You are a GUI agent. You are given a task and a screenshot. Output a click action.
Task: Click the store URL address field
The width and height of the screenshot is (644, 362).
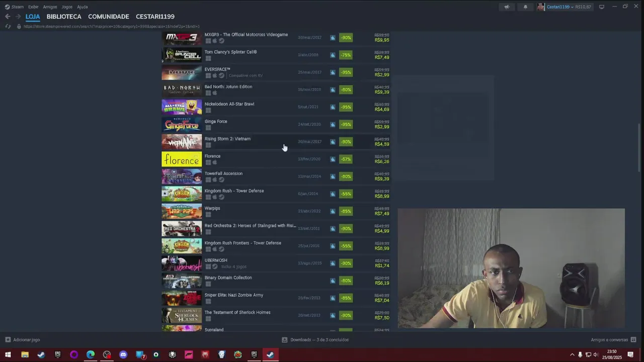[x=112, y=26]
